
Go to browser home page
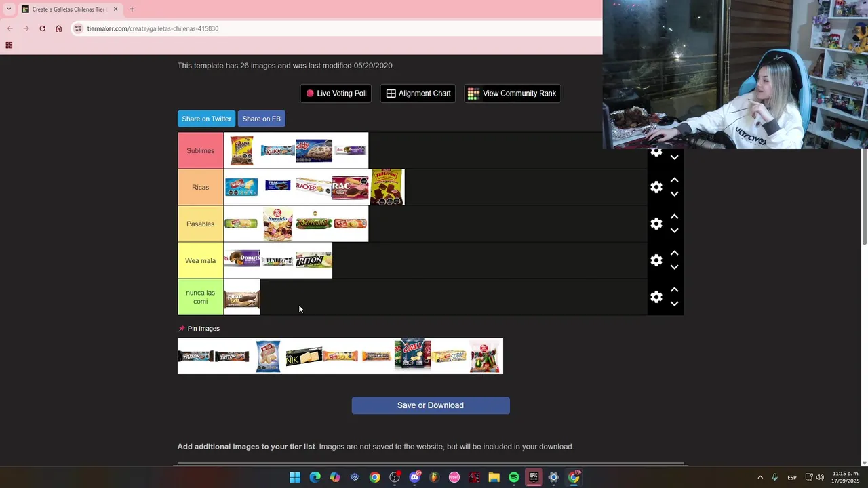[58, 28]
